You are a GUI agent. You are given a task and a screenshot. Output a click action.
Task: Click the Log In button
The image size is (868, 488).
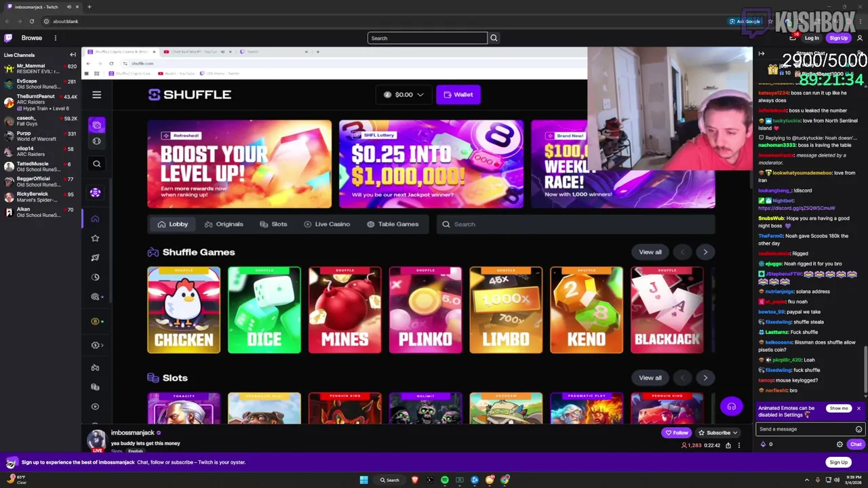tap(812, 38)
